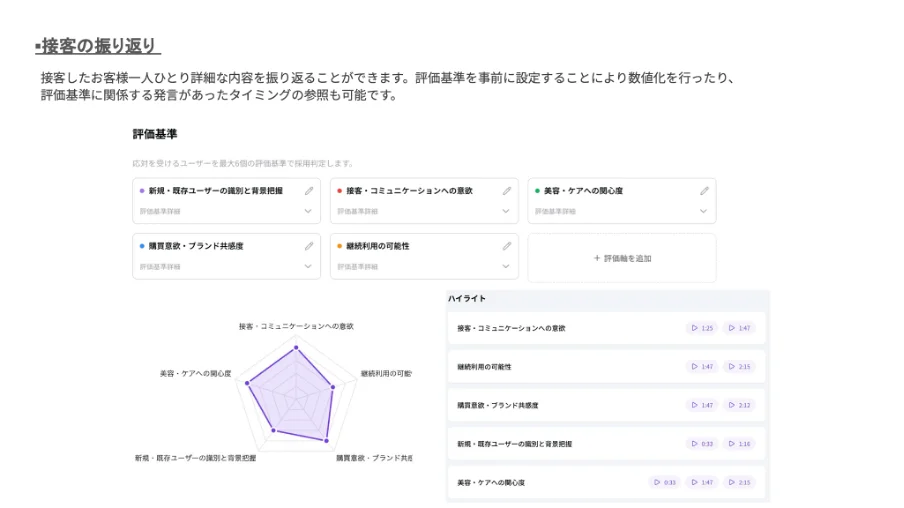Screen dimensions: 904x508
Task: Edit the 新規・既存ユーザーの識別と背景把握 criterion with the pencil
Action: [309, 191]
